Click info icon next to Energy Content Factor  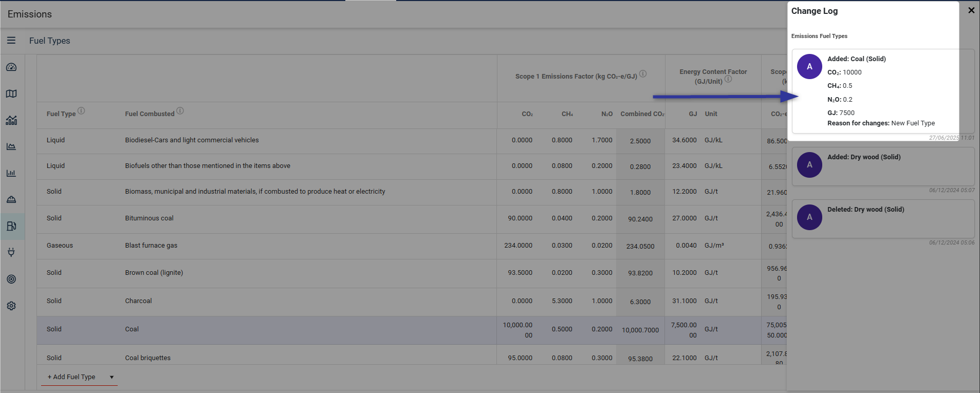pyautogui.click(x=728, y=79)
